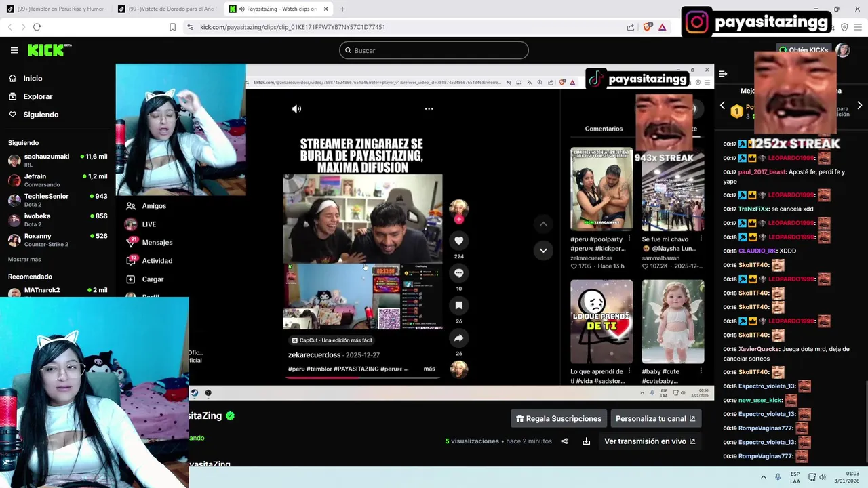Collapse the chat panel icon

pos(723,74)
